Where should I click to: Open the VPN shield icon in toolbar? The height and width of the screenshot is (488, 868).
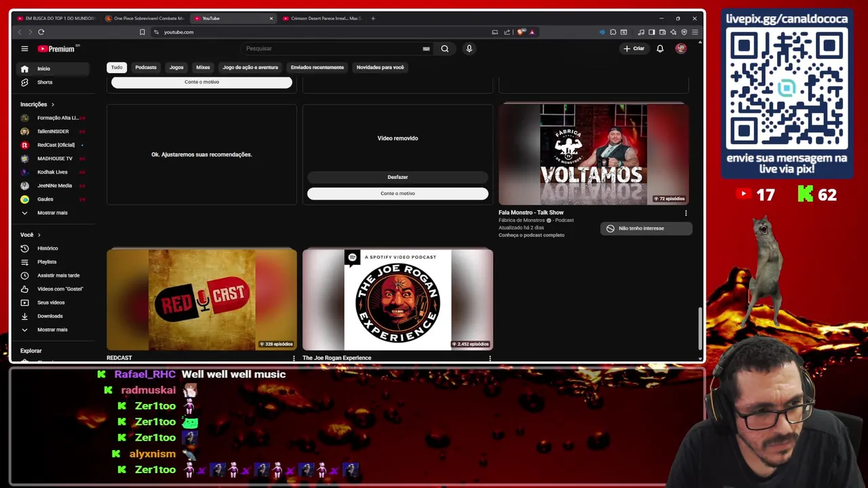[684, 32]
